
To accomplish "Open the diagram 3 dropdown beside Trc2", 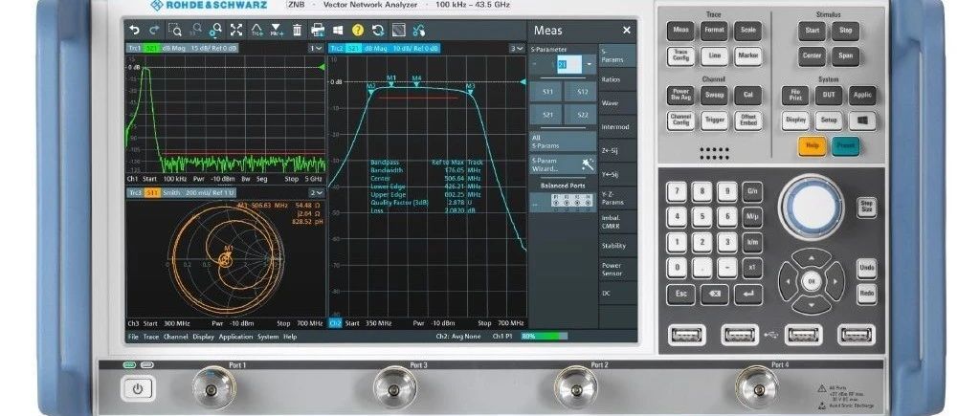I will [x=517, y=48].
